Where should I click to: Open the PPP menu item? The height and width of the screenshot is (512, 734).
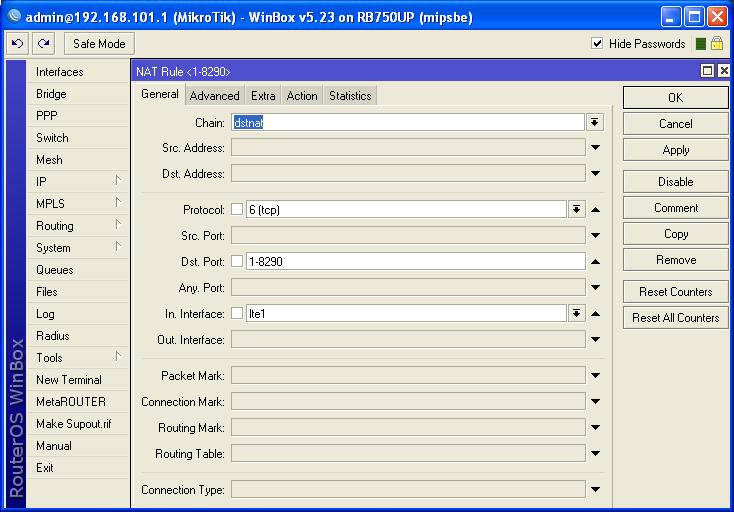(78, 116)
